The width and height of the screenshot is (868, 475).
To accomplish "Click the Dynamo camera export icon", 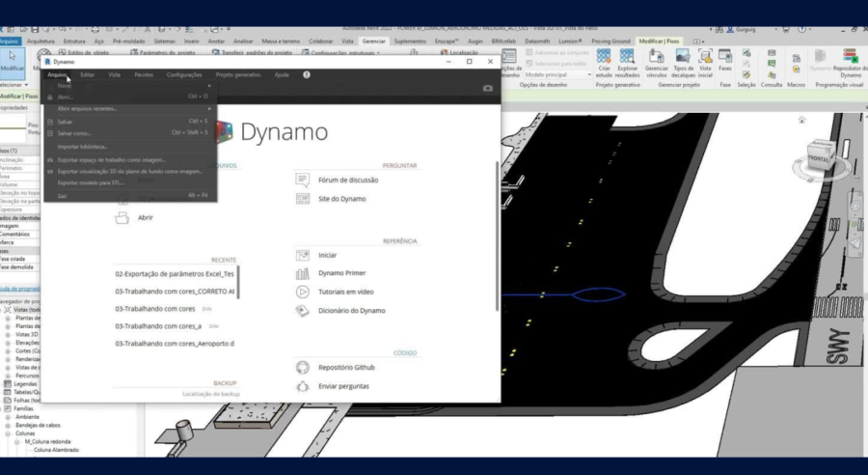I will pyautogui.click(x=488, y=88).
